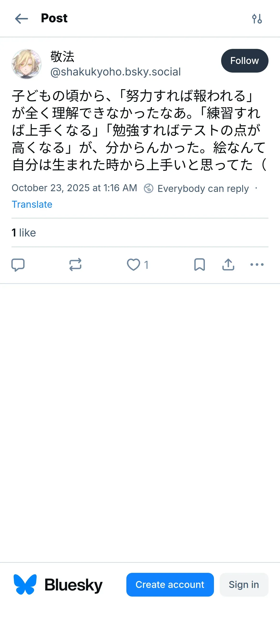View who liked via "1 like"
The image size is (280, 644).
pyautogui.click(x=24, y=233)
